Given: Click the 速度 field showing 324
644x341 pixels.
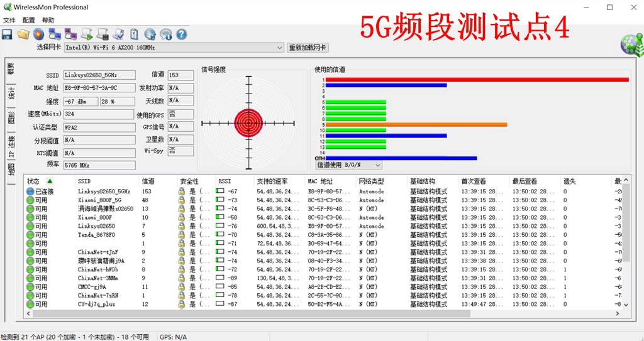Looking at the screenshot, I should pos(99,114).
